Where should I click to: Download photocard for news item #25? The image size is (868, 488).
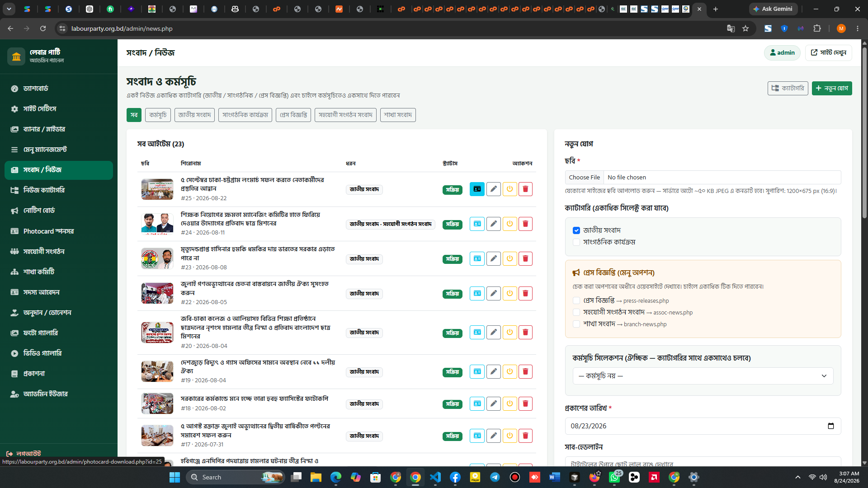[477, 189]
